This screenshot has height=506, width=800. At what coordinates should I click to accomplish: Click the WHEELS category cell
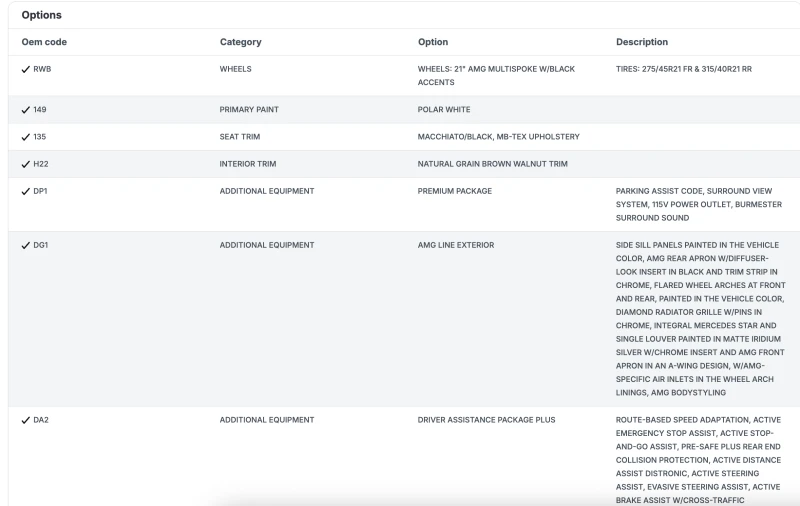(x=236, y=70)
